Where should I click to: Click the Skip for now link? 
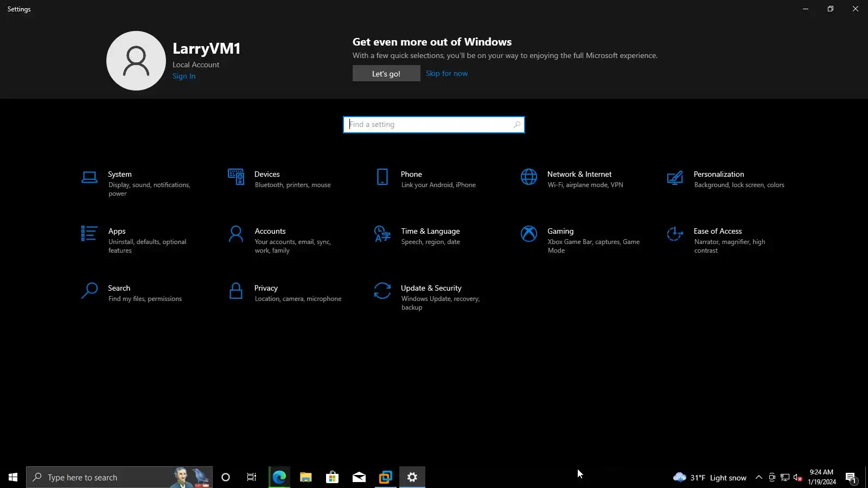(x=446, y=74)
